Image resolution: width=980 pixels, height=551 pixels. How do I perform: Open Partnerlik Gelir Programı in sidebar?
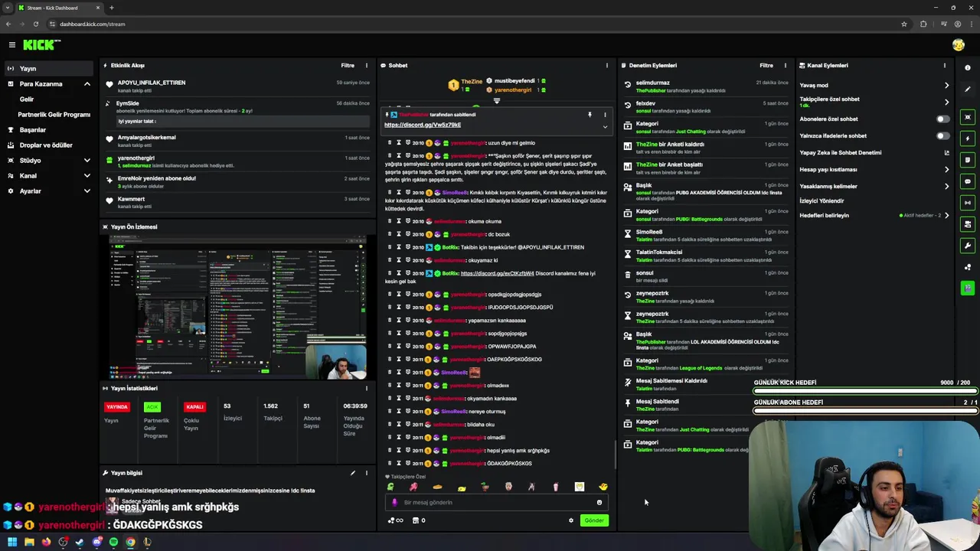54,115
